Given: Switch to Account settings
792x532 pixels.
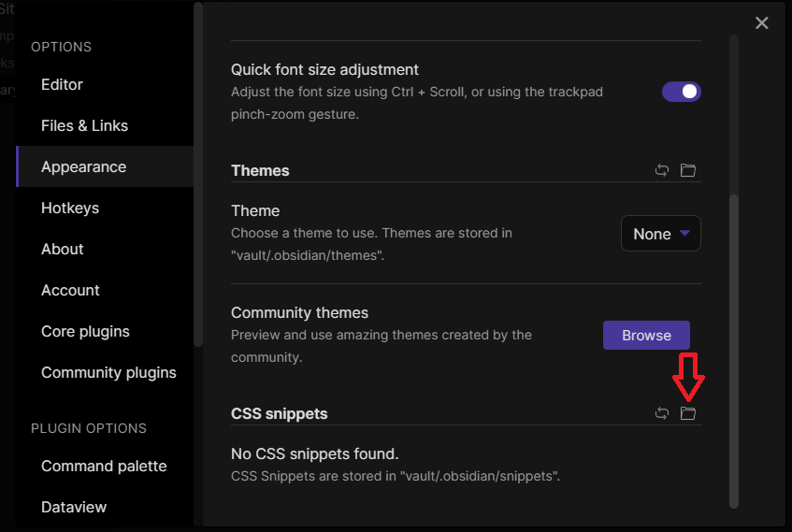Looking at the screenshot, I should point(70,290).
